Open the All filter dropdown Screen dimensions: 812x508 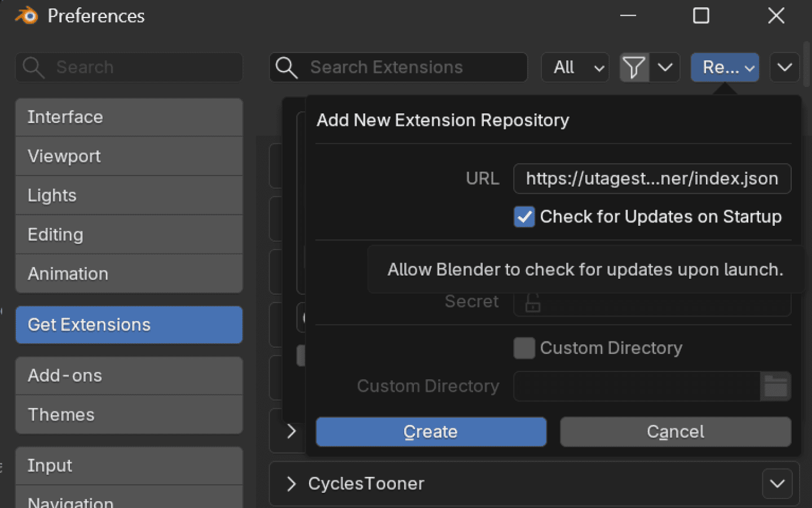pos(575,68)
